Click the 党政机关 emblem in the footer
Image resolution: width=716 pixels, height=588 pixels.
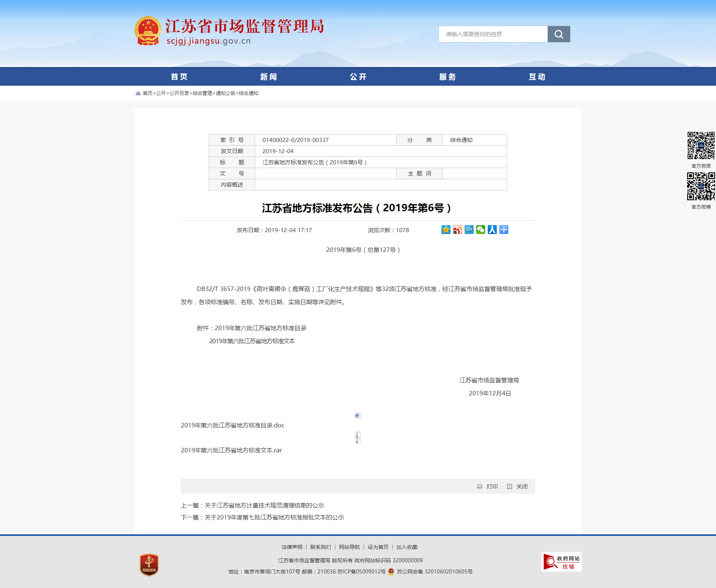(x=149, y=565)
